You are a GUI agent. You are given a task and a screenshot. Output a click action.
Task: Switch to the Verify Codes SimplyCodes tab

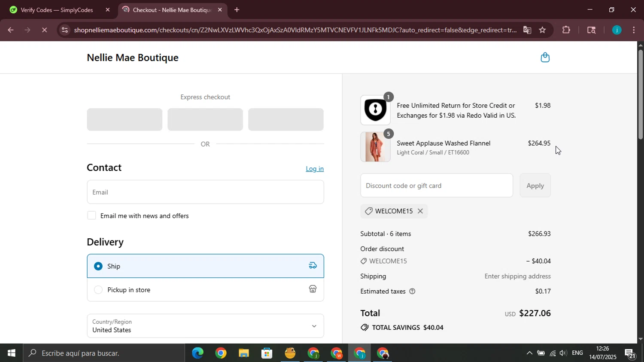pos(57,10)
